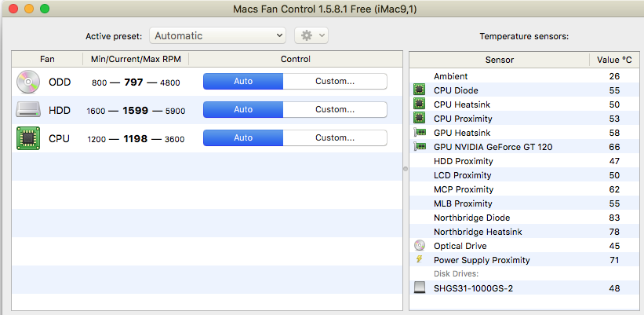
Task: Click Northbridge Diode value 83
Action: 614,218
